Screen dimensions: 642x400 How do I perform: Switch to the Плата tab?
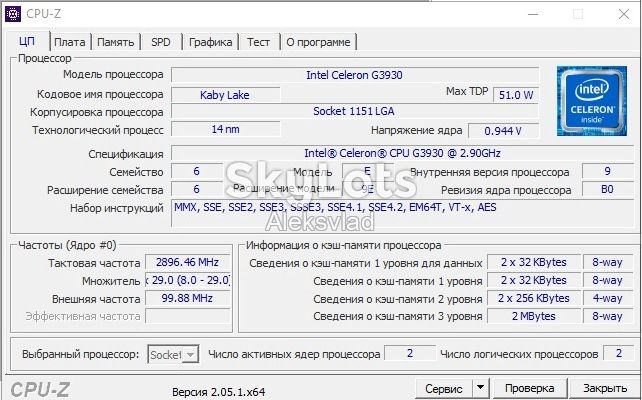pyautogui.click(x=70, y=42)
